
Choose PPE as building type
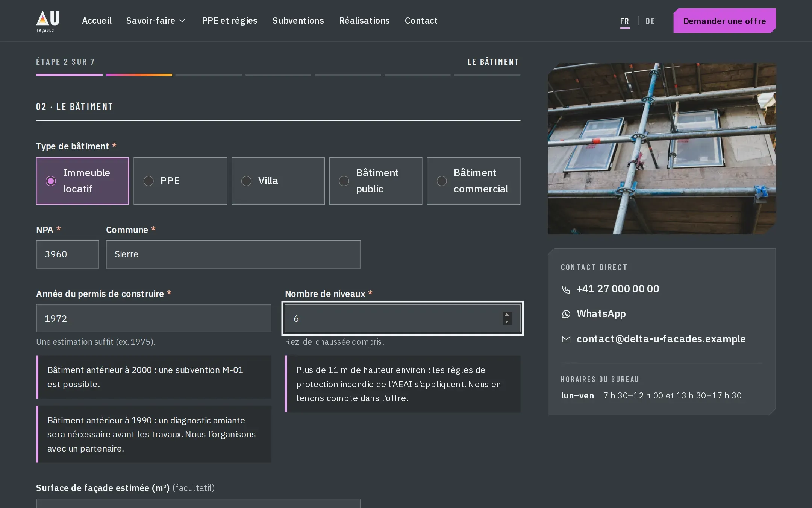click(180, 181)
